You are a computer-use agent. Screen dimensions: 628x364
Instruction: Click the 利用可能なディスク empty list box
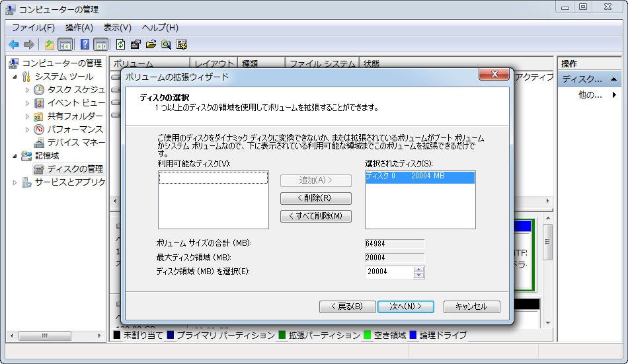pos(213,200)
